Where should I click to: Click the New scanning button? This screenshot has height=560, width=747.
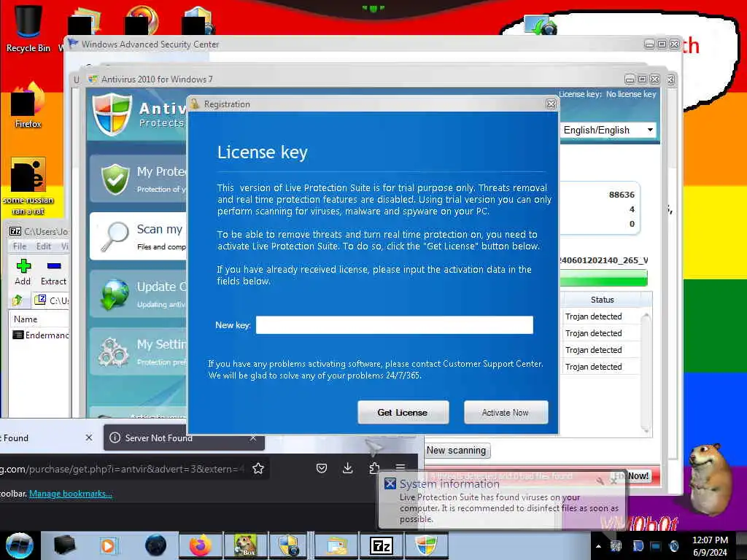pos(456,451)
